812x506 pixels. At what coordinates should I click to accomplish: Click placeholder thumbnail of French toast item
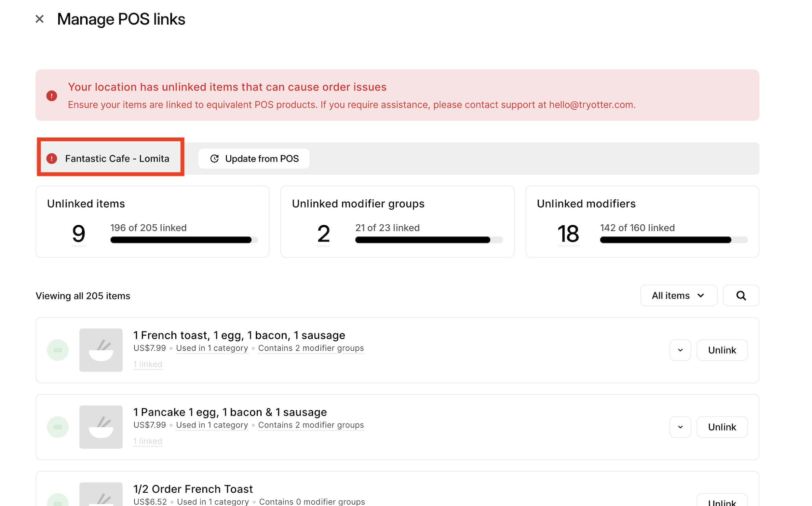point(101,350)
